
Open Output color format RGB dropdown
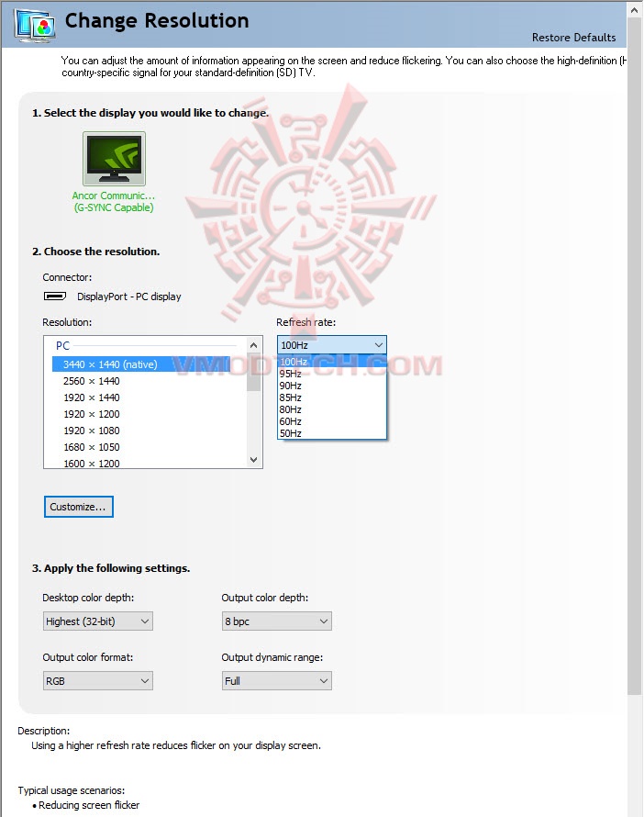(98, 681)
